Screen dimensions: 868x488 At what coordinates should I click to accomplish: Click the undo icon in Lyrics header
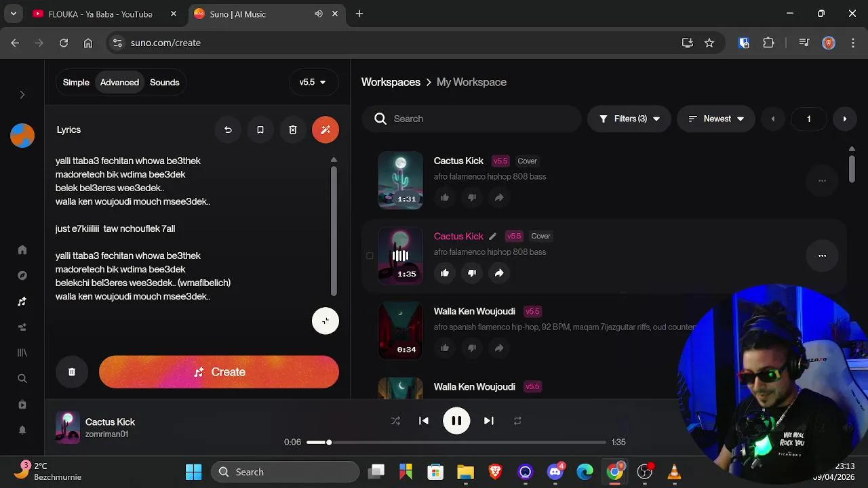click(228, 129)
